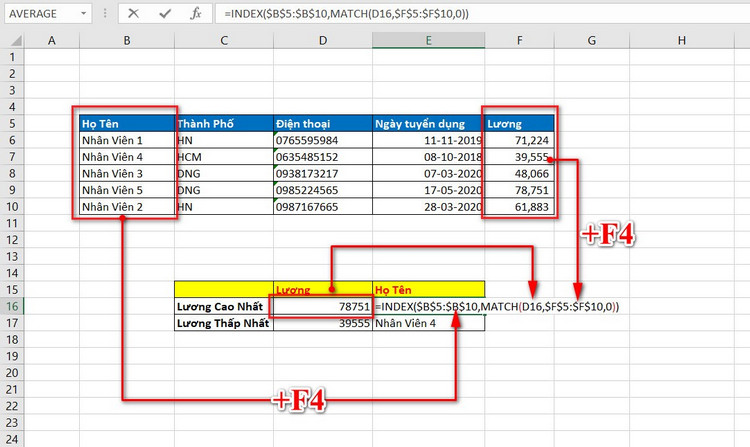Select the 'Lương Thấp Nhất' label cell

click(x=224, y=323)
